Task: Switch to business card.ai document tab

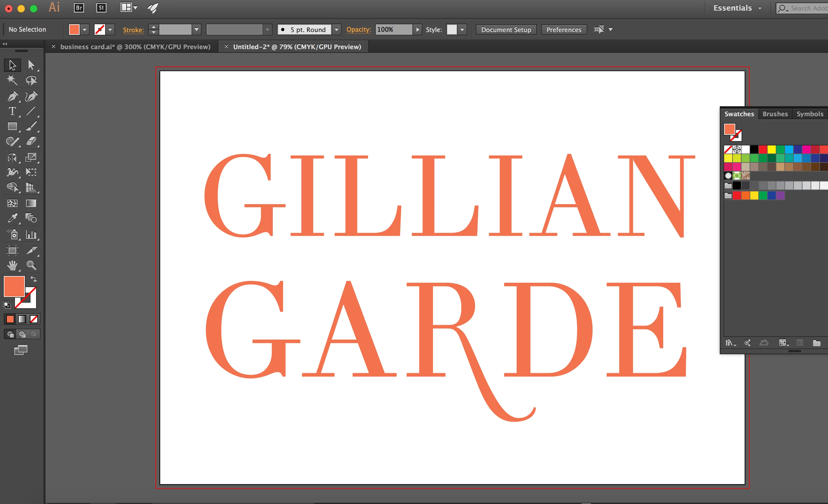Action: tap(135, 47)
